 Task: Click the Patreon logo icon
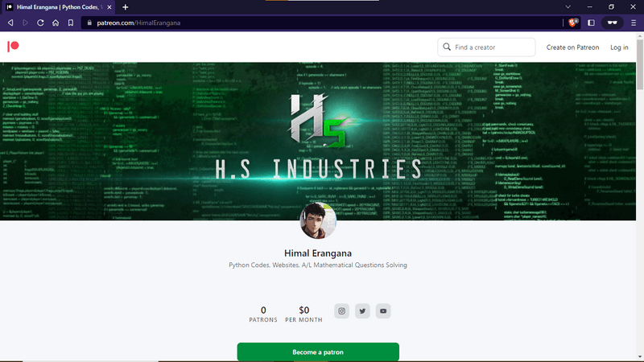click(x=13, y=47)
